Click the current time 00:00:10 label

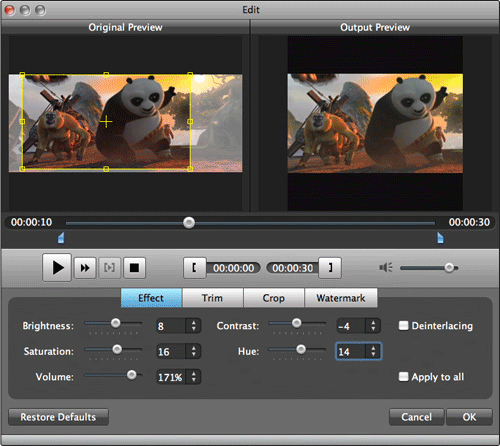[x=31, y=222]
